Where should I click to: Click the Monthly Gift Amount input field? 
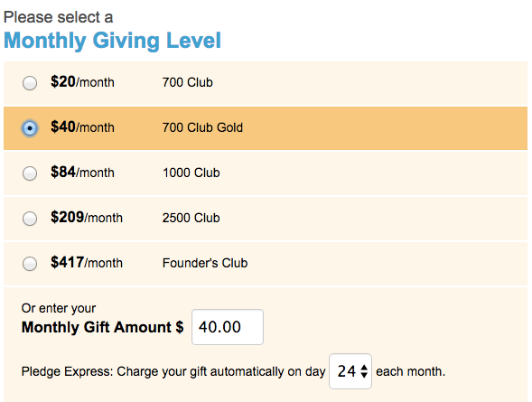click(x=228, y=327)
